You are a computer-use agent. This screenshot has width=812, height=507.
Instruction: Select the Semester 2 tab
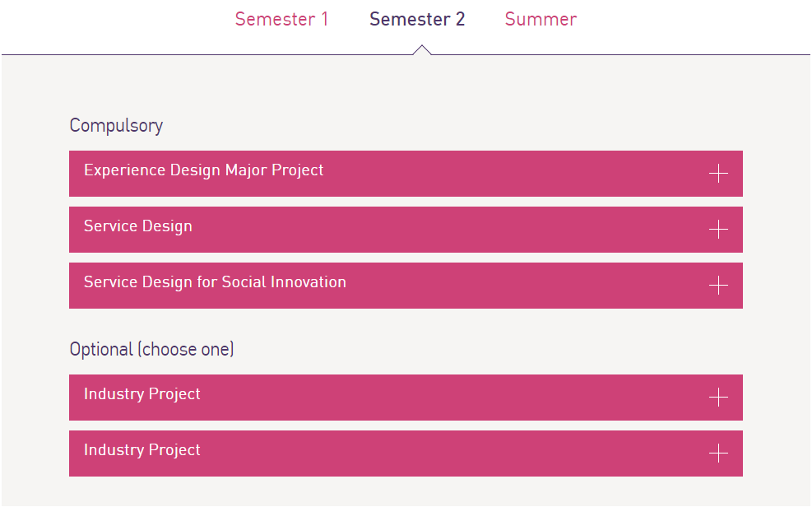pyautogui.click(x=417, y=19)
